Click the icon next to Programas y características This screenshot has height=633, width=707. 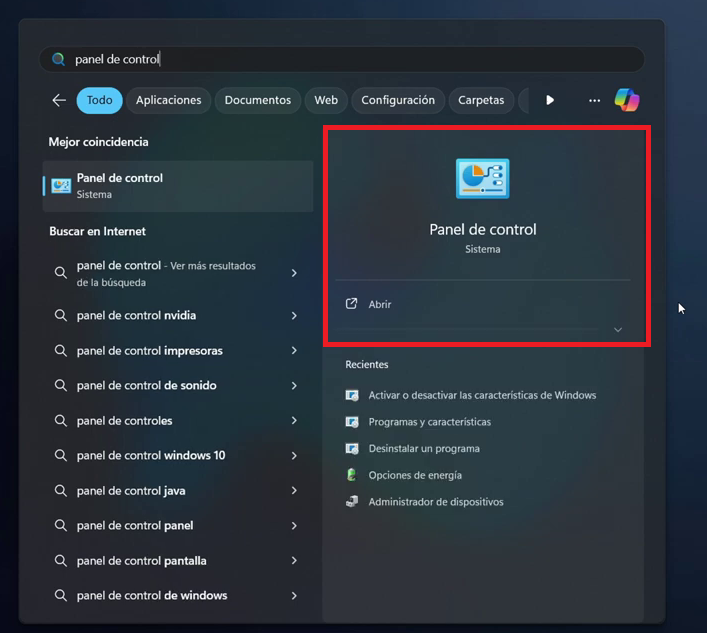pyautogui.click(x=352, y=422)
